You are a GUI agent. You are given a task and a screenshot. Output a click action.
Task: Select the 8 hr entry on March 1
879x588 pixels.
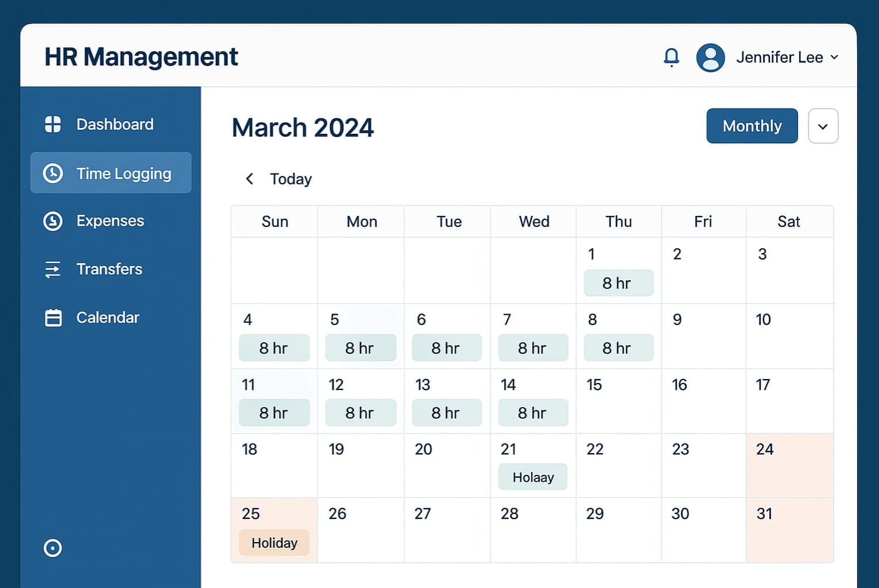coord(618,283)
